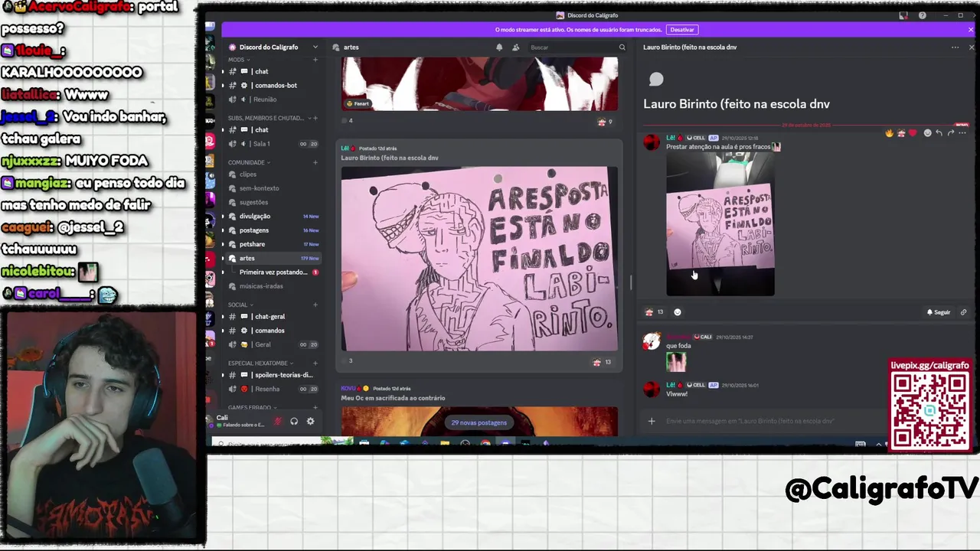
Task: Forward Lê's message with forward arrow
Action: pos(951,133)
